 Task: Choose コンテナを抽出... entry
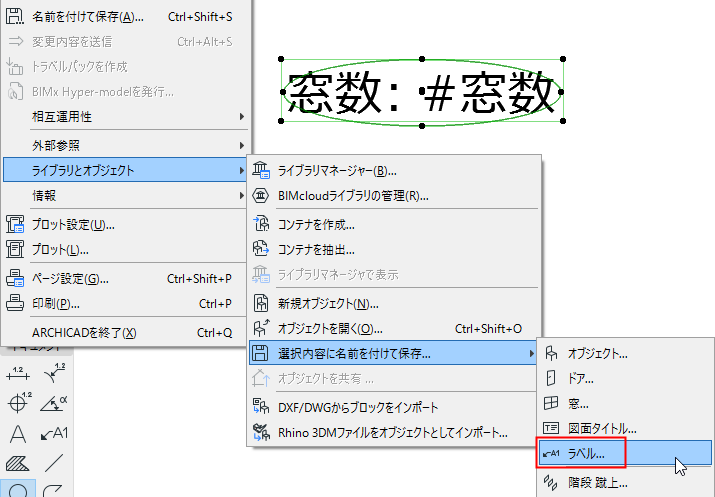click(x=394, y=250)
